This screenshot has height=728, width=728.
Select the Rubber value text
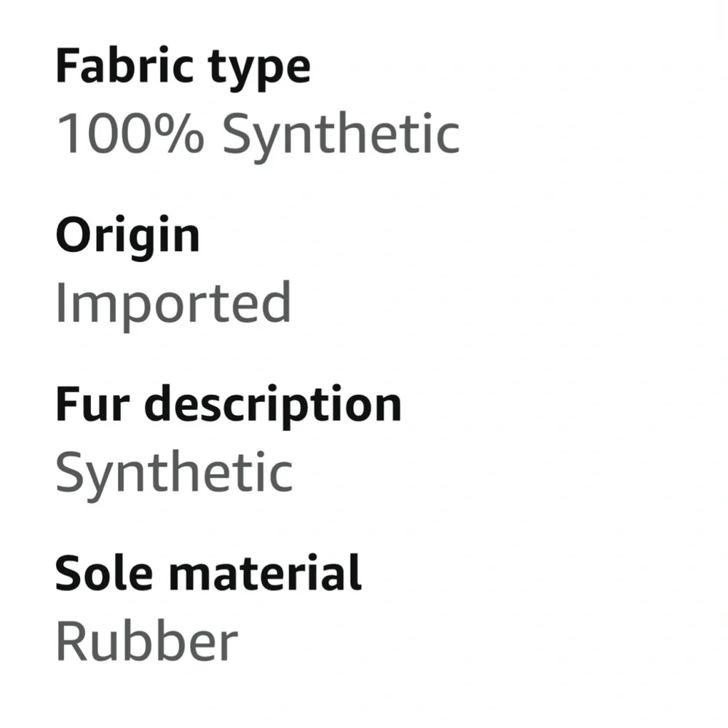pyautogui.click(x=146, y=641)
